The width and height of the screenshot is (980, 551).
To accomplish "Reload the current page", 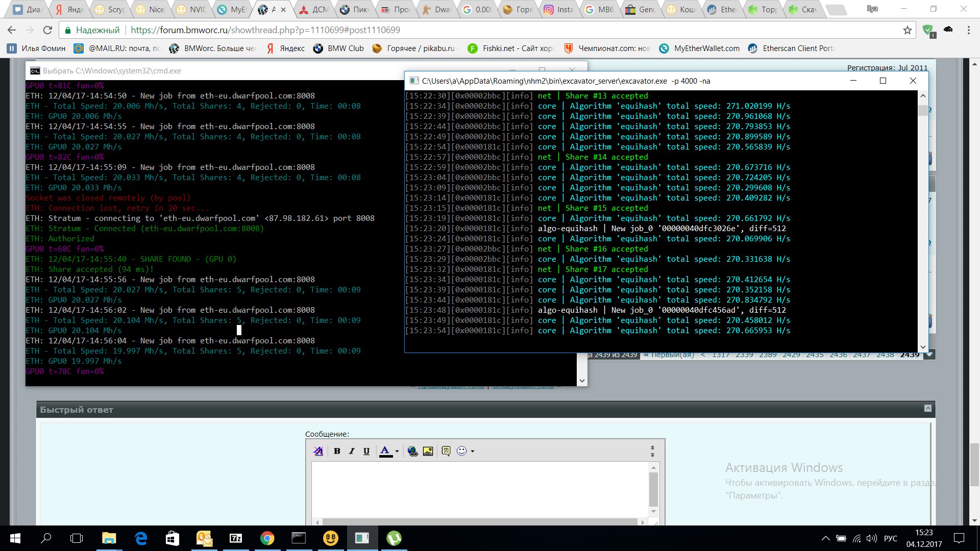I will tap(47, 30).
